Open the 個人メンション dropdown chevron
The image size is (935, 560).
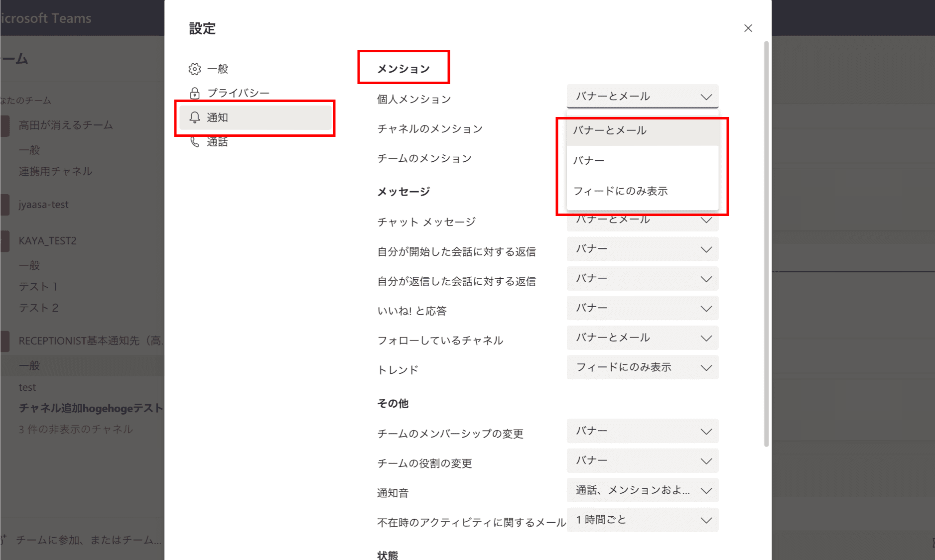[x=706, y=97]
